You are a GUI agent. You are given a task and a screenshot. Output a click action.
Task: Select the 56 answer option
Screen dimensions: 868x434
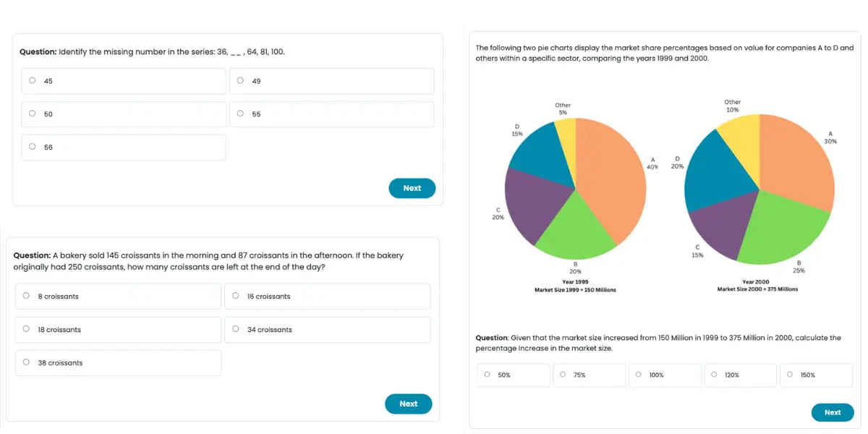coord(33,148)
